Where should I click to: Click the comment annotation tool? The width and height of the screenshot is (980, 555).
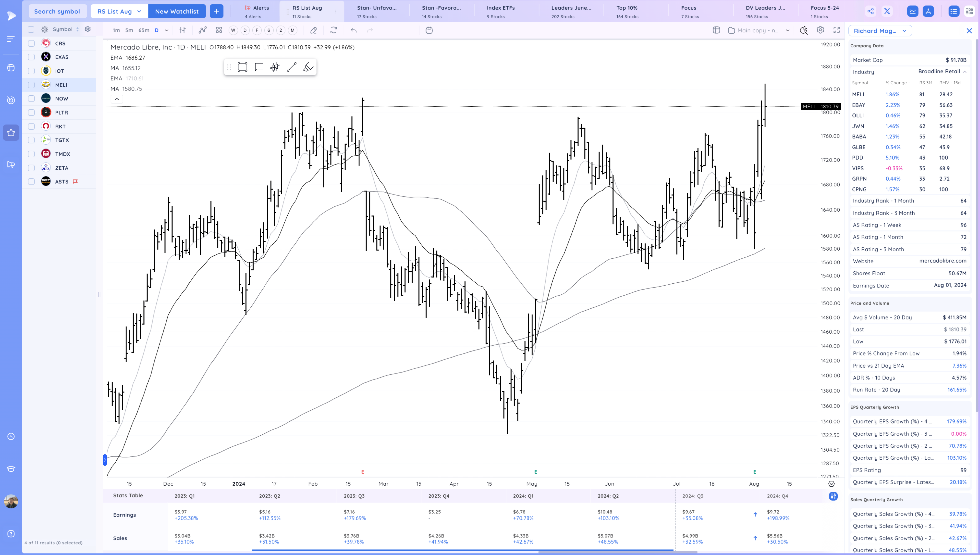pyautogui.click(x=259, y=67)
